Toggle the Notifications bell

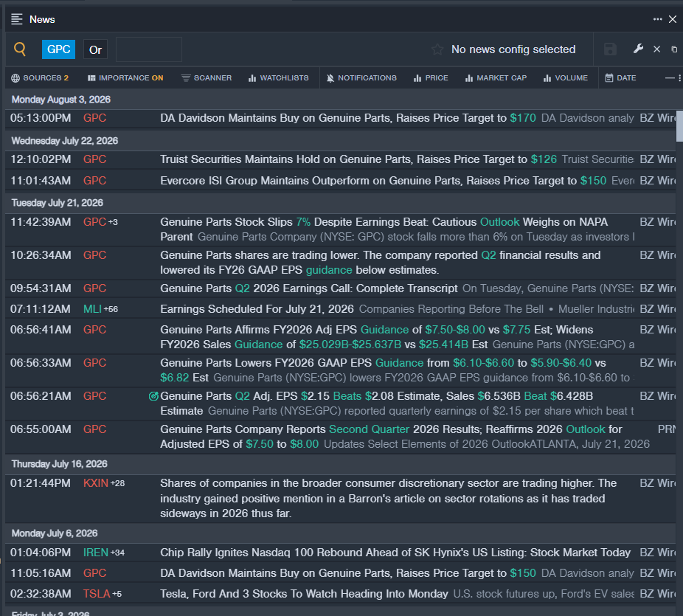click(361, 78)
